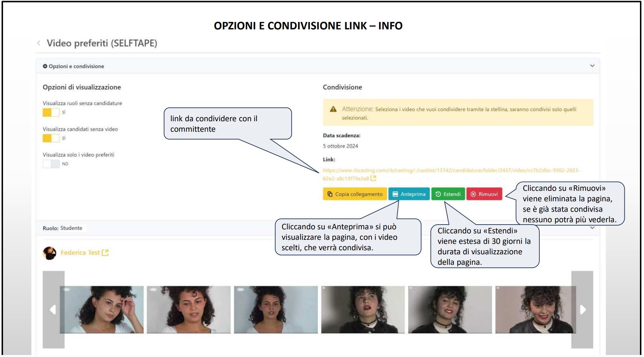This screenshot has height=357, width=644.
Task: Open Federica Test profile link
Action: [x=80, y=253]
